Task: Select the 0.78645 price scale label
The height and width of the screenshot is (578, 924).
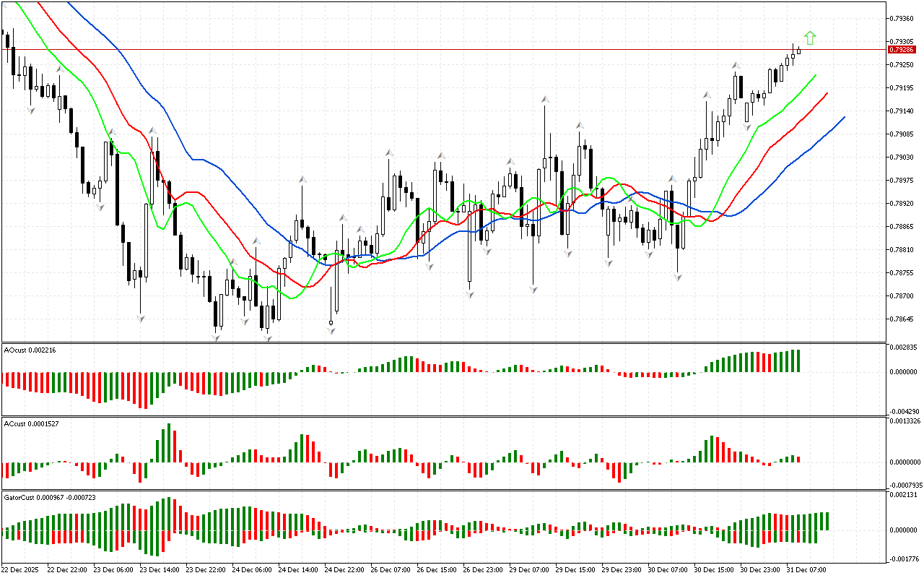Action: [x=903, y=319]
